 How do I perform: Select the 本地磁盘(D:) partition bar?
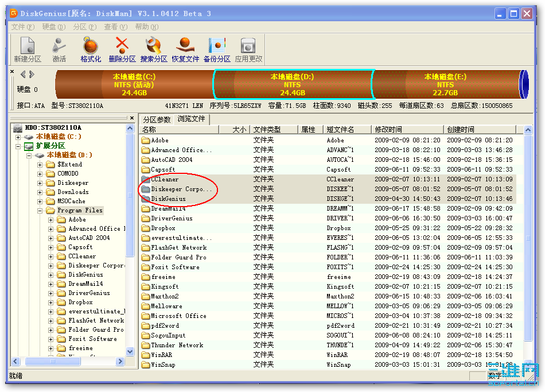click(293, 84)
